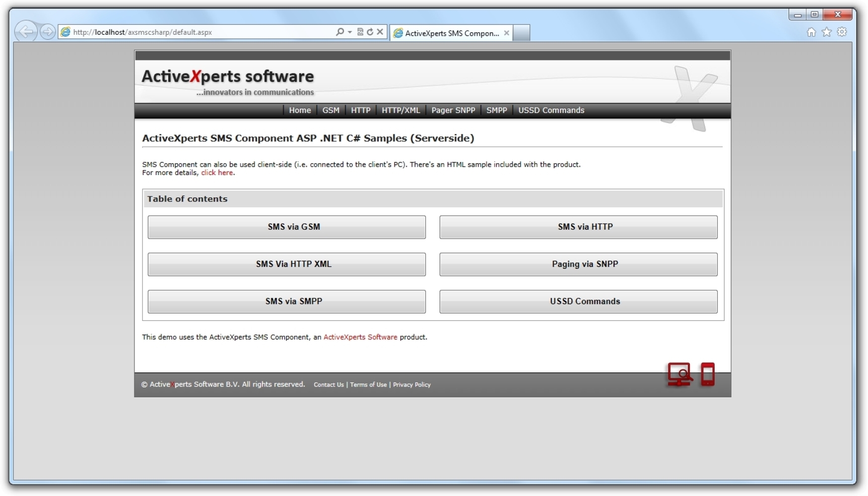The height and width of the screenshot is (496, 868).
Task: Start a search with the magnifier icon
Action: point(339,32)
